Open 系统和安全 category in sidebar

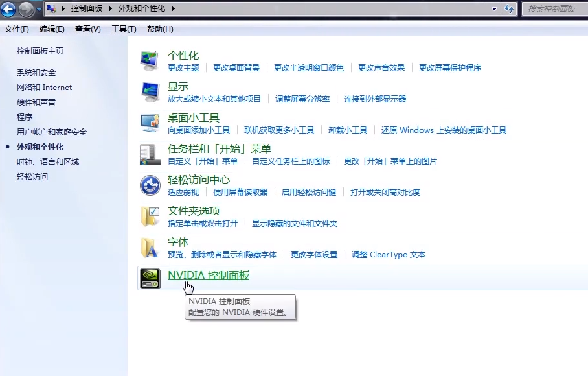coord(36,73)
